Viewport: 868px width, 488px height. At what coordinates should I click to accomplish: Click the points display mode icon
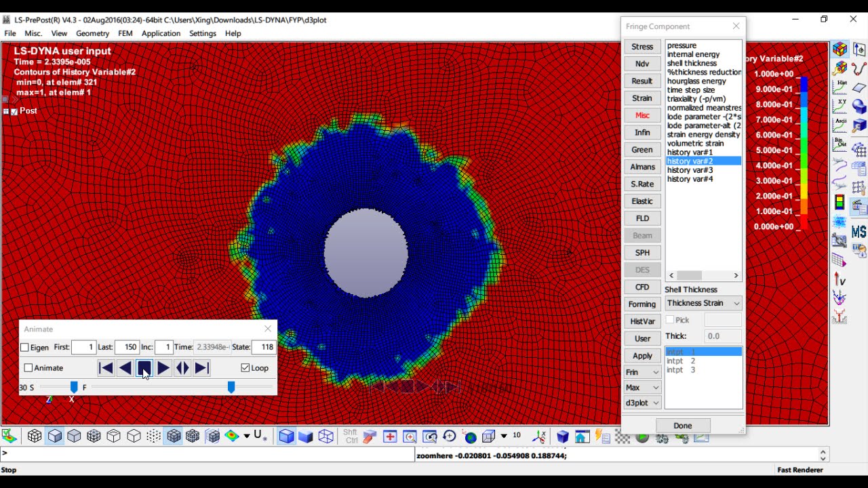point(154,436)
